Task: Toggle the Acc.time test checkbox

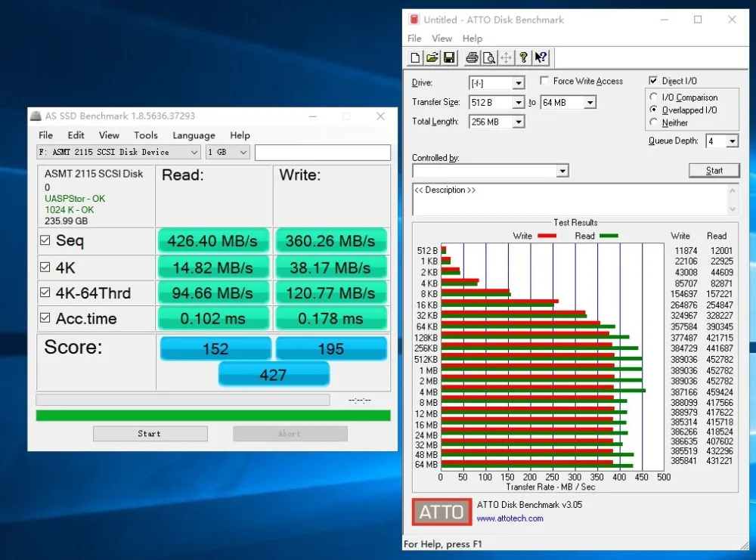Action: [x=45, y=318]
